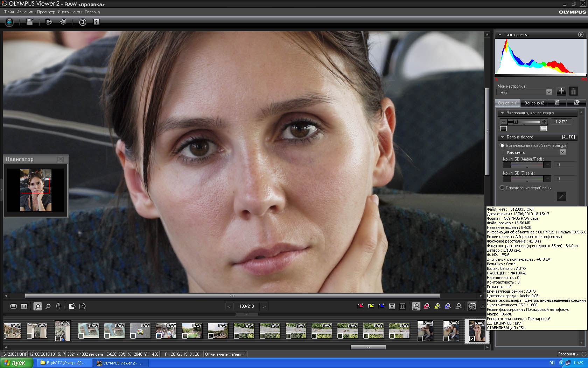
Task: Uncheck the selected portrait thumbnail checkbox
Action: (472, 339)
